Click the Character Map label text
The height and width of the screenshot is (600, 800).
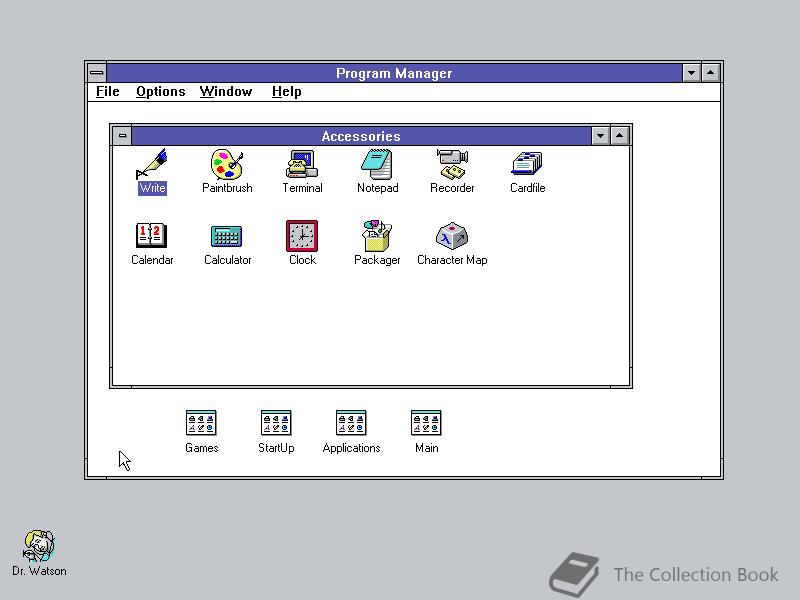(x=452, y=260)
